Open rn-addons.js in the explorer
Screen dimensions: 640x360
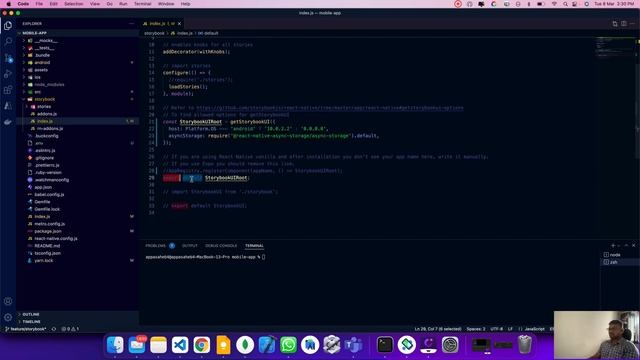[50, 129]
